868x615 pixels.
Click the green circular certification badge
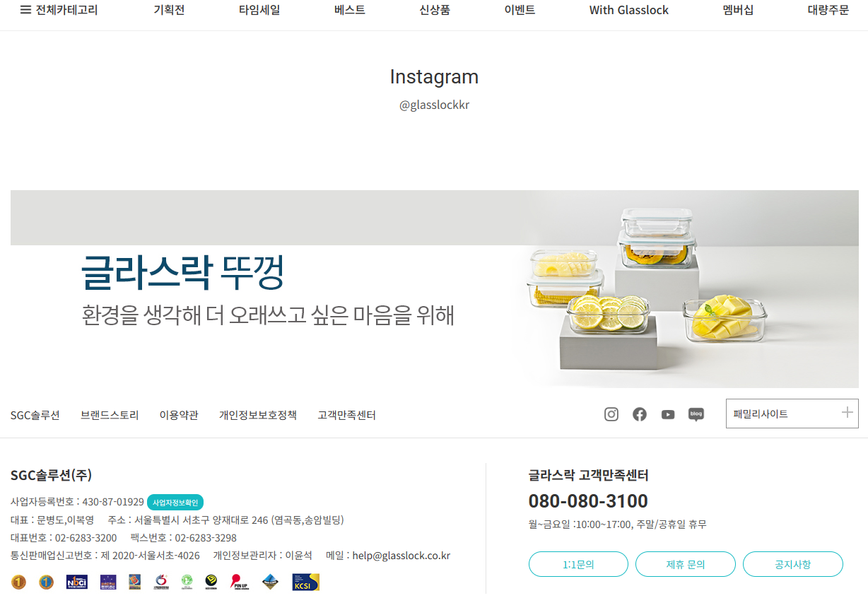point(187,582)
